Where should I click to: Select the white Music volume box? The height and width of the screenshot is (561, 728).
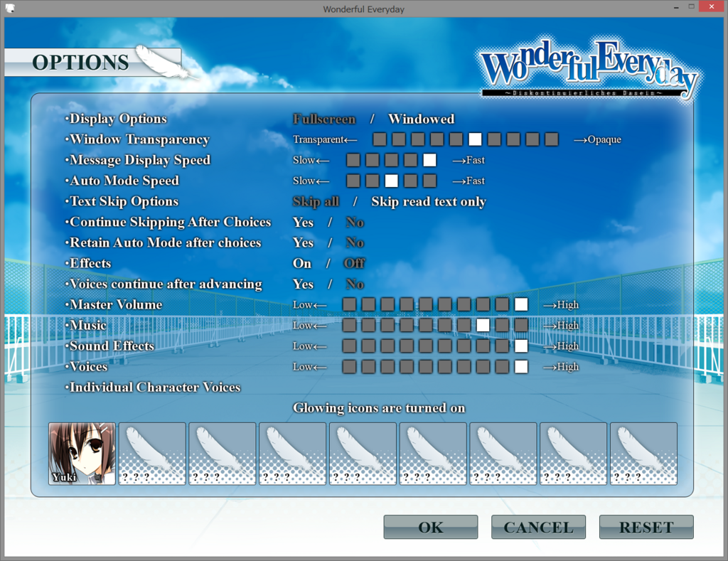tap(483, 325)
